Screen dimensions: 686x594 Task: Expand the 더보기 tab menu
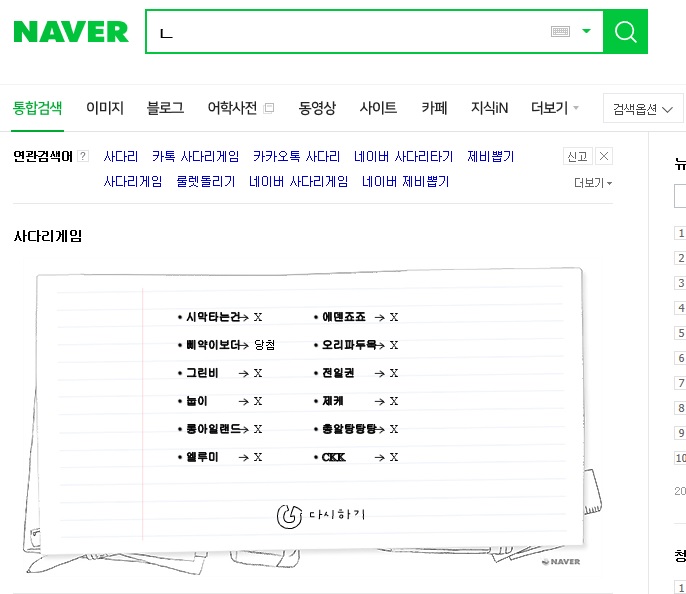pos(554,108)
